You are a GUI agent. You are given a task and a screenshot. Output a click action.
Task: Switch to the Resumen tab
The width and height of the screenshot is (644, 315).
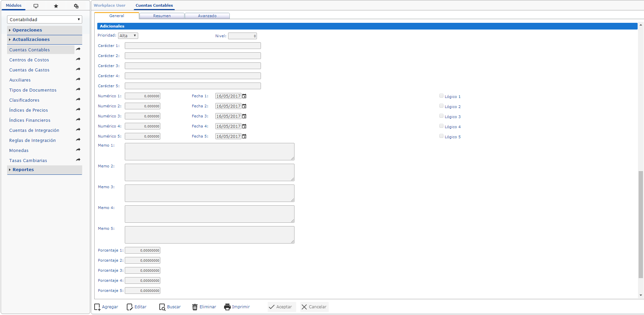(x=162, y=16)
